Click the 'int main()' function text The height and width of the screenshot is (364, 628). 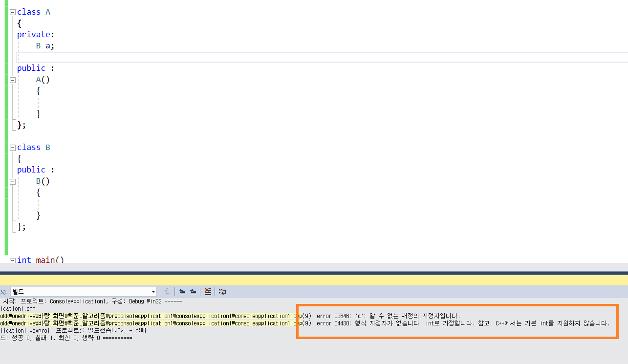(41, 260)
